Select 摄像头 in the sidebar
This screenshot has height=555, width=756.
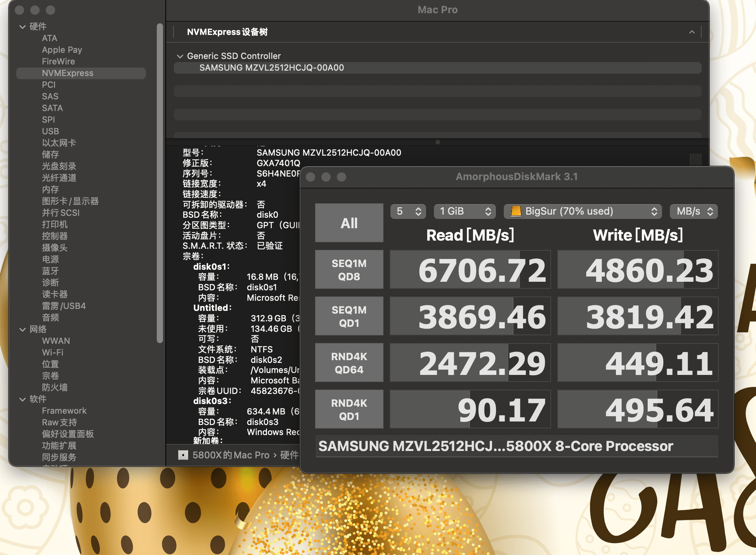point(55,248)
